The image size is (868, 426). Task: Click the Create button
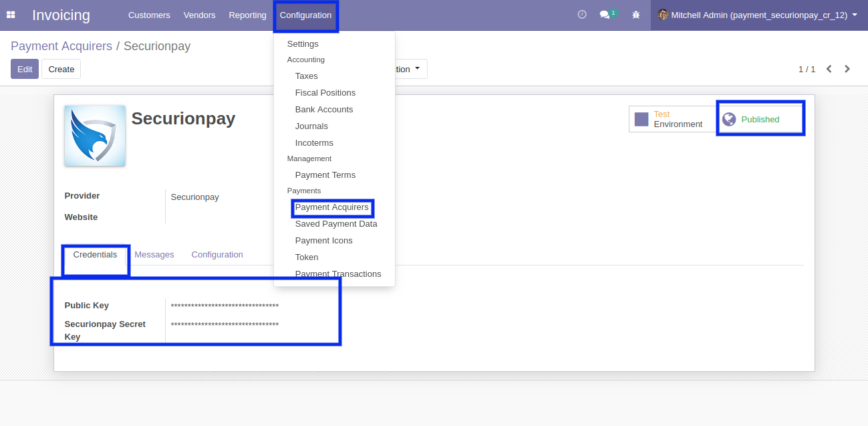[x=61, y=69]
